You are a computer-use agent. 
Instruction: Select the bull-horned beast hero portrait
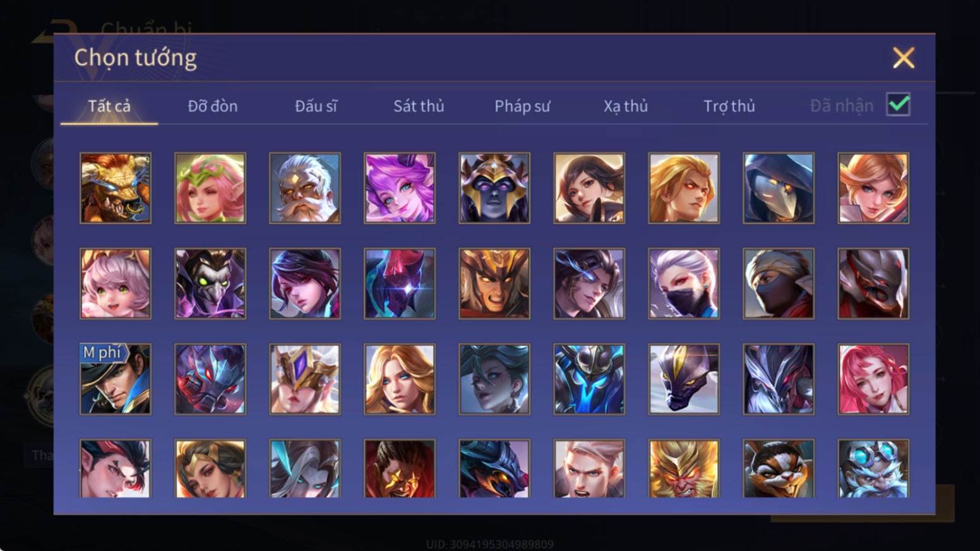(116, 188)
